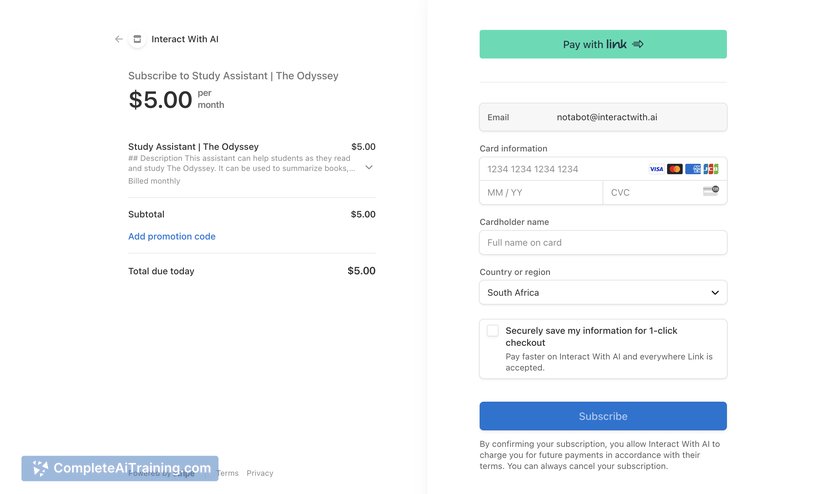This screenshot has width=820, height=494.
Task: Click the Subscribe to Study Assistant heading
Action: 233,76
